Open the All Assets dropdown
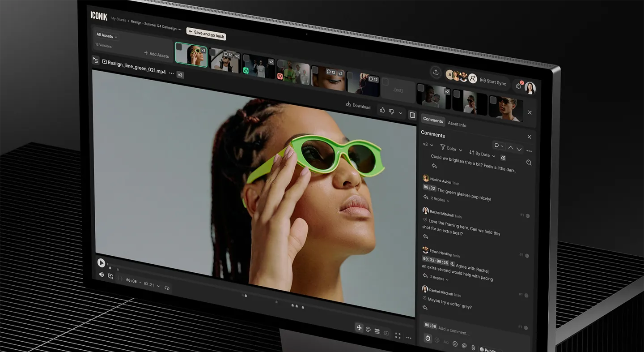Viewport: 644px width, 352px height. point(106,35)
